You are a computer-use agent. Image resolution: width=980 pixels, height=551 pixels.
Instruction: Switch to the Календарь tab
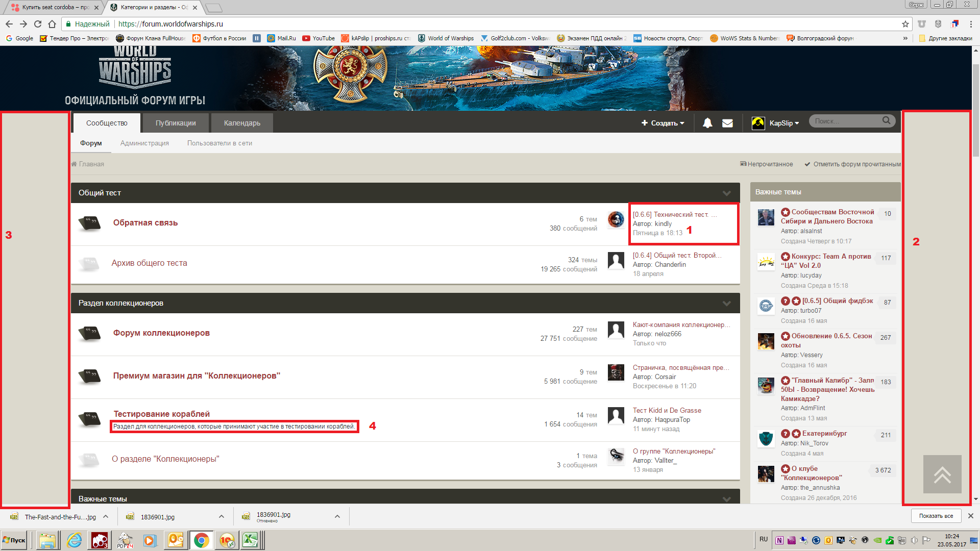(242, 123)
